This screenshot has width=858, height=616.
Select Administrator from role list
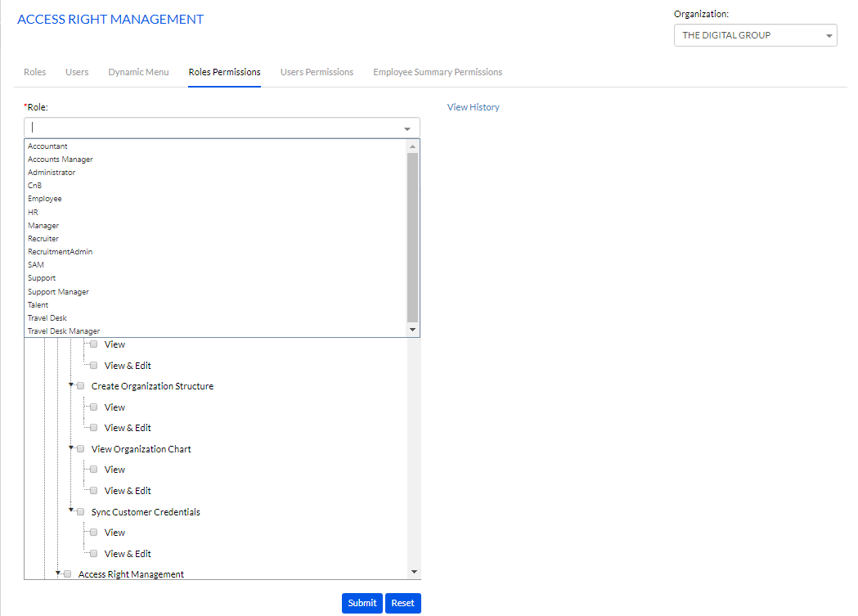[x=52, y=173]
